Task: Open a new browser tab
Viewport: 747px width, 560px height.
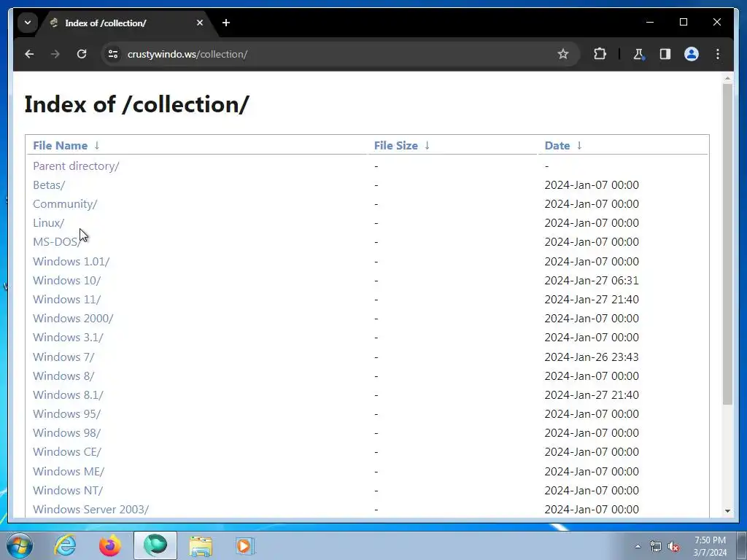Action: [226, 23]
